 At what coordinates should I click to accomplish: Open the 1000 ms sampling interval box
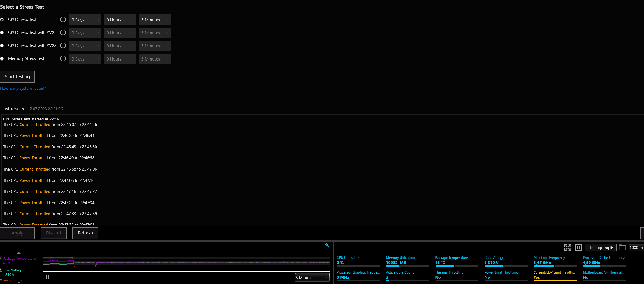(636, 248)
